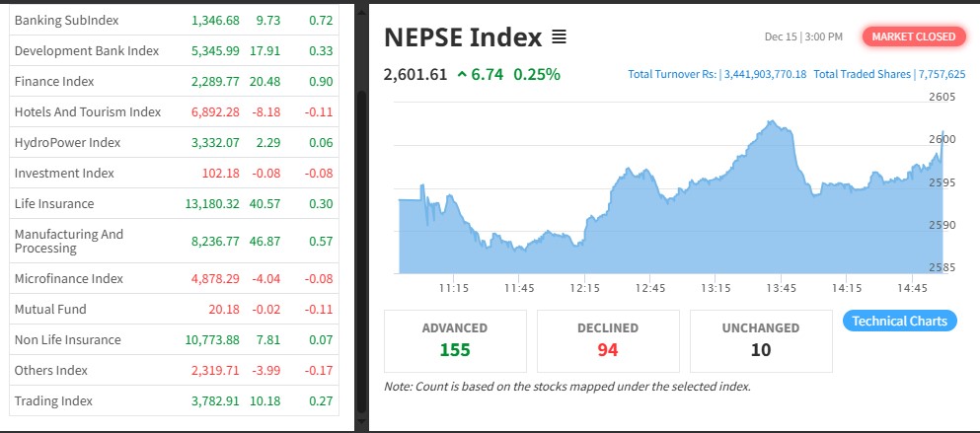Open the Life Insurance index
Image resolution: width=980 pixels, height=433 pixels.
pos(54,203)
